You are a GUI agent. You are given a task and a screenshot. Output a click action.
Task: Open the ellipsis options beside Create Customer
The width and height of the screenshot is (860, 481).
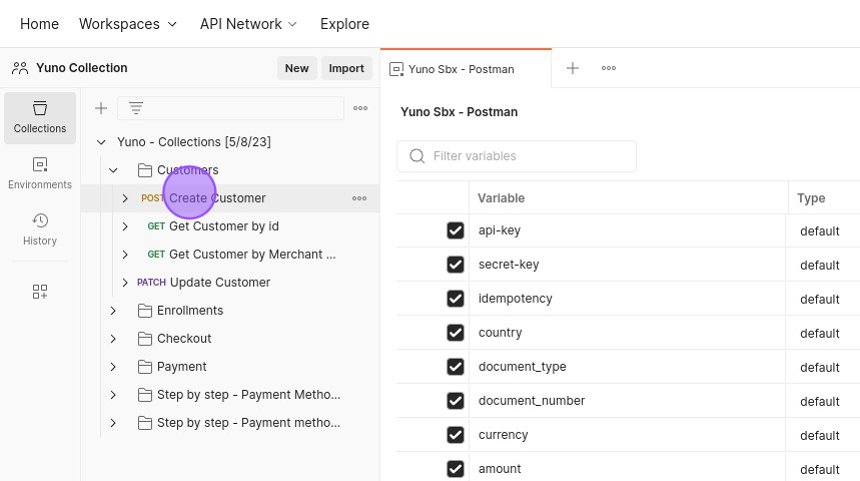click(x=359, y=198)
